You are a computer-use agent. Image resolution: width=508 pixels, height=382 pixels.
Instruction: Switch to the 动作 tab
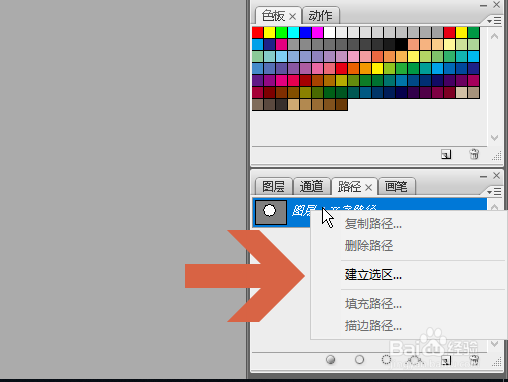(320, 16)
